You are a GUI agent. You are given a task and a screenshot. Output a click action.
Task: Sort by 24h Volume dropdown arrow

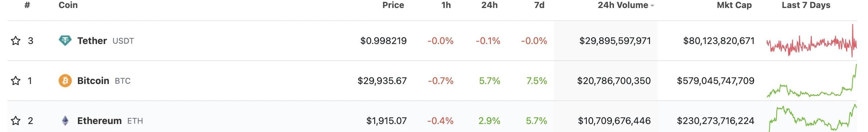point(652,6)
